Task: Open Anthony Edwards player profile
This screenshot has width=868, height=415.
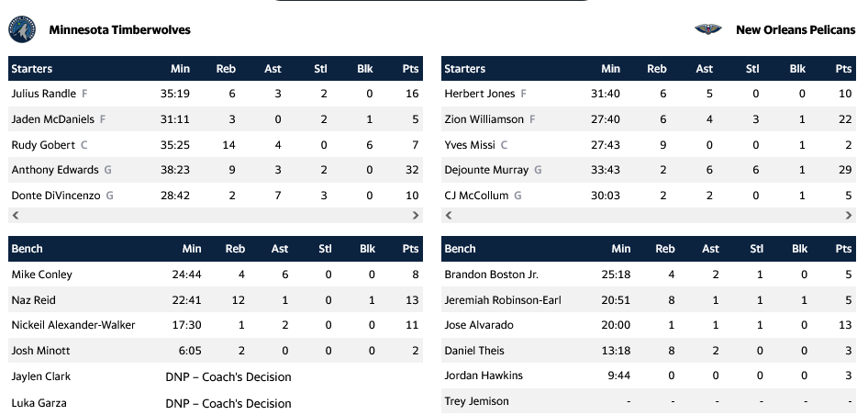Action: point(54,170)
